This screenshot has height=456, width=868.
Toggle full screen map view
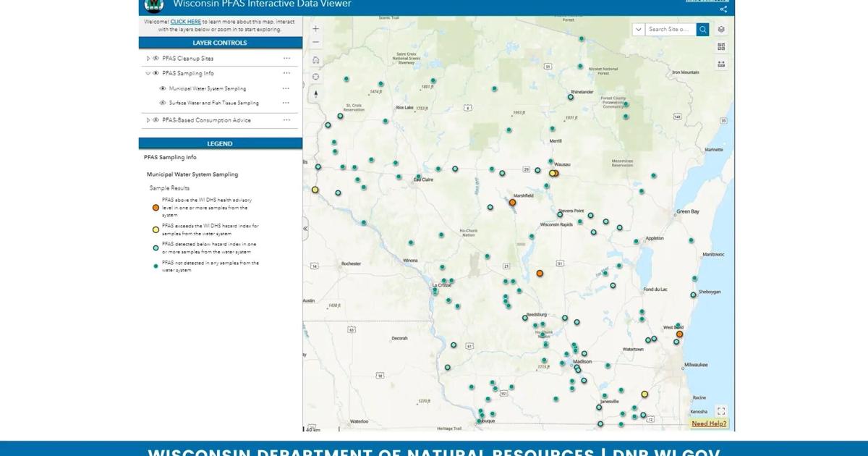click(x=721, y=411)
